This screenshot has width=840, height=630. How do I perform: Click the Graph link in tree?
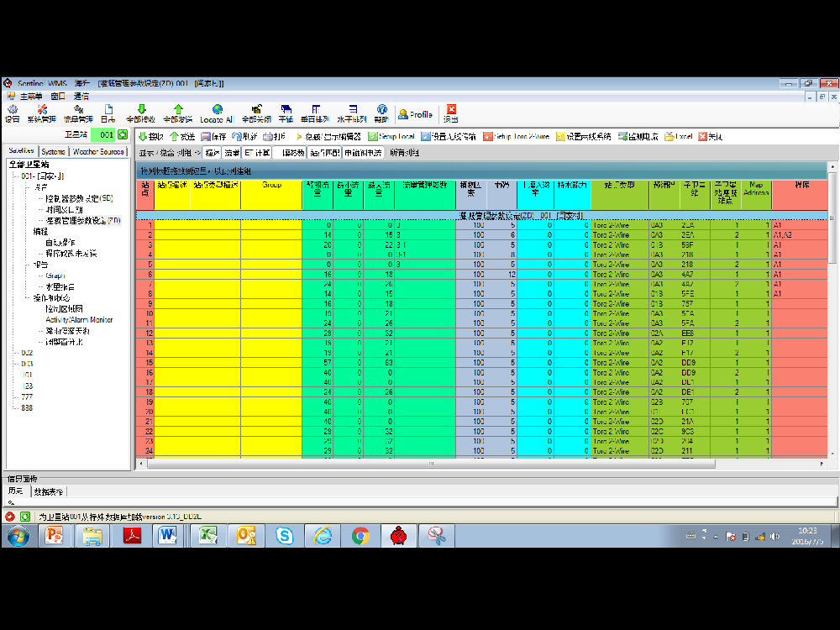click(x=55, y=276)
